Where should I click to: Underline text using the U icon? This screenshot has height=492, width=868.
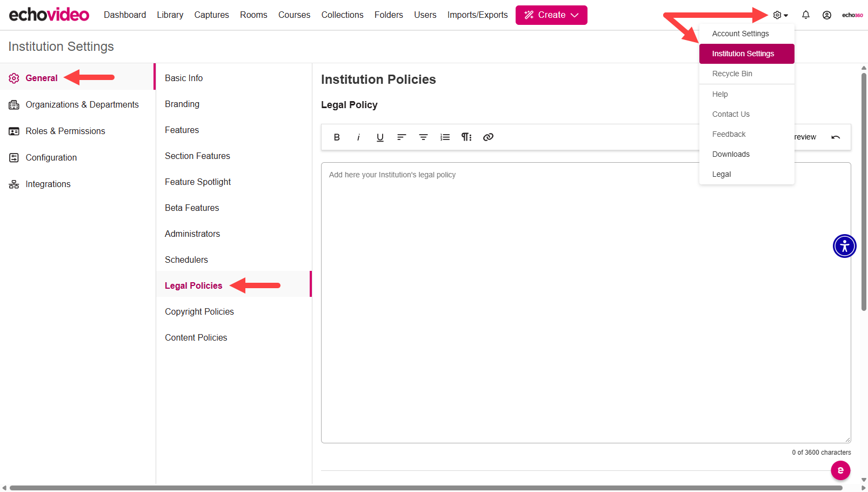[380, 137]
